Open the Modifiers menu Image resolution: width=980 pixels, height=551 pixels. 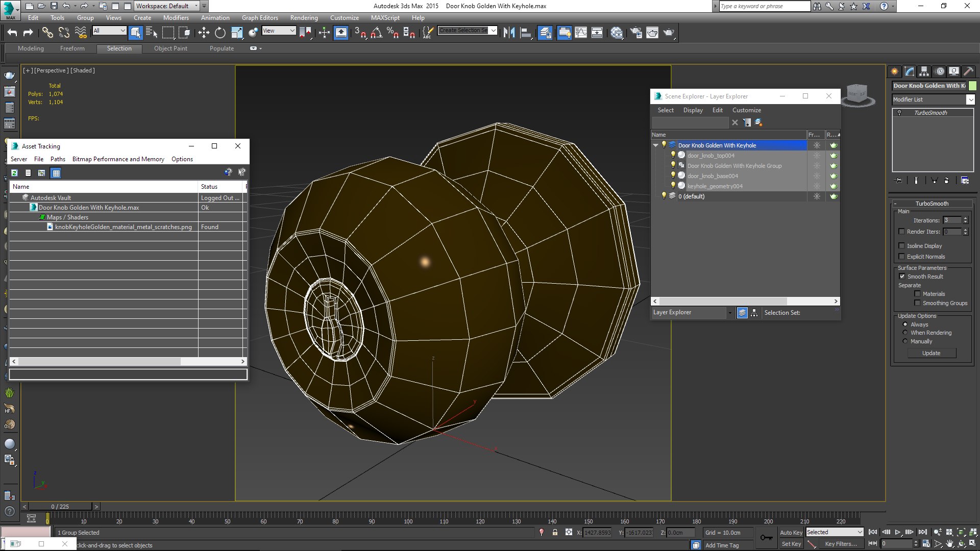(176, 18)
